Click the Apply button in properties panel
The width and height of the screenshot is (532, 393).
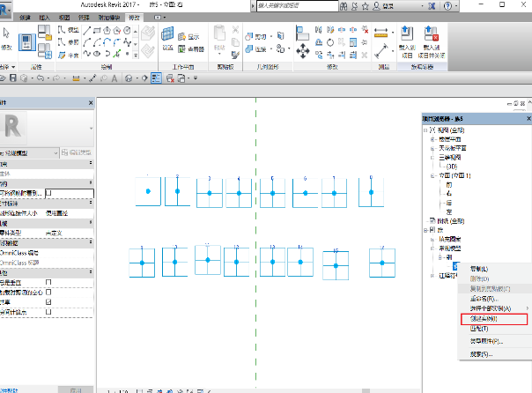[75, 389]
